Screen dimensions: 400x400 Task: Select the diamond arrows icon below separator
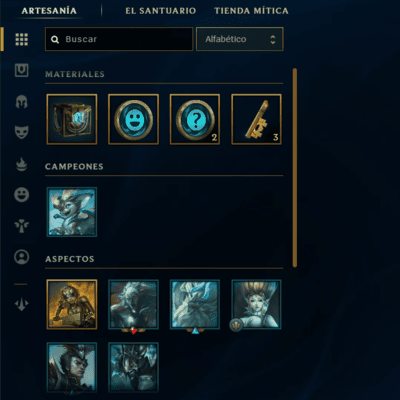[22, 304]
